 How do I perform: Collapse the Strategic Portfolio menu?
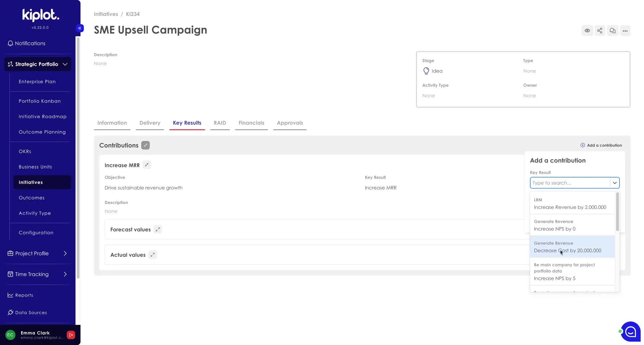[x=65, y=64]
